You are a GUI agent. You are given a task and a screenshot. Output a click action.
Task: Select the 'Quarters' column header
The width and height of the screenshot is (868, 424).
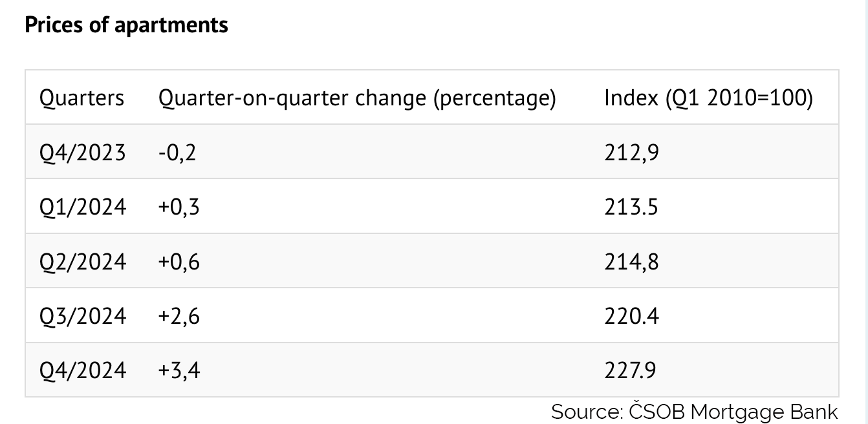pyautogui.click(x=81, y=98)
